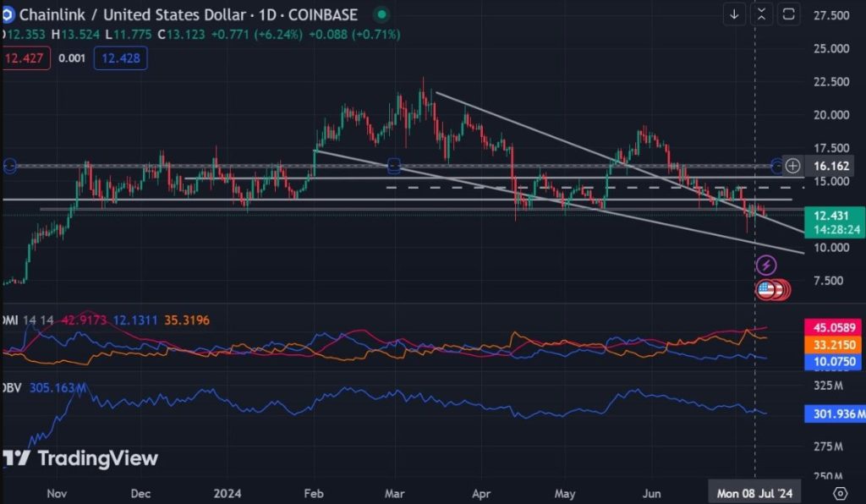
Task: Select the horizontal line's middle anchor handle
Action: (394, 165)
